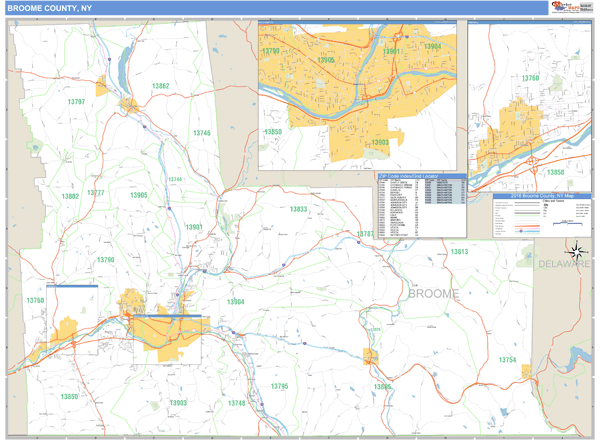Select ZIP code 13833 on the map

coord(298,209)
